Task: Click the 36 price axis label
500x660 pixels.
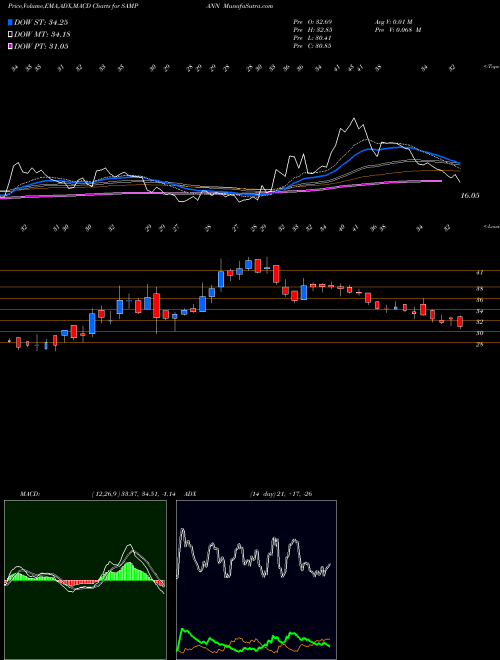Action: (479, 300)
